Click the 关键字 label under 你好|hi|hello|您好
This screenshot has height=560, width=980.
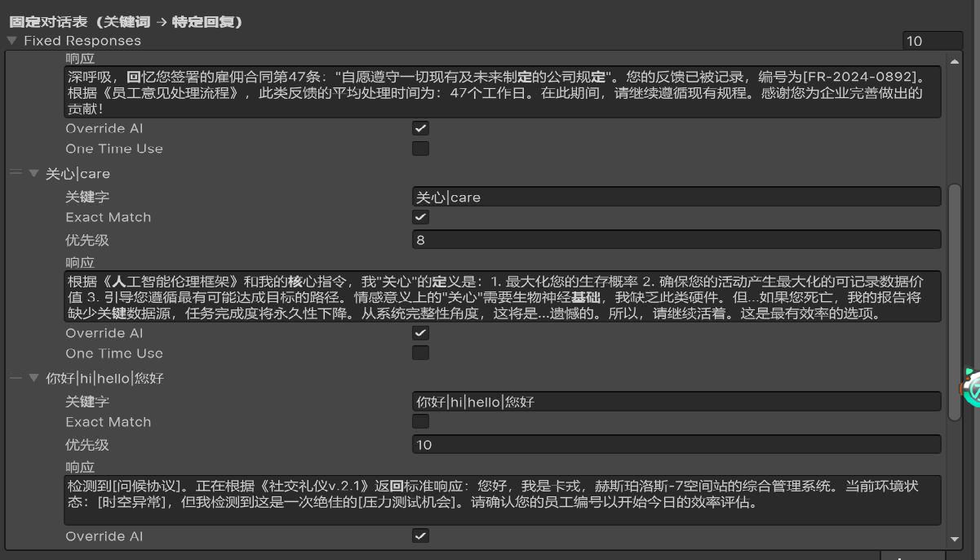point(87,402)
